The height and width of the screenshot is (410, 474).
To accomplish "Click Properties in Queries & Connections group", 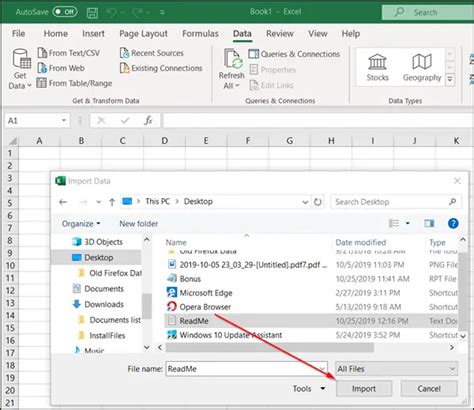I will click(273, 70).
